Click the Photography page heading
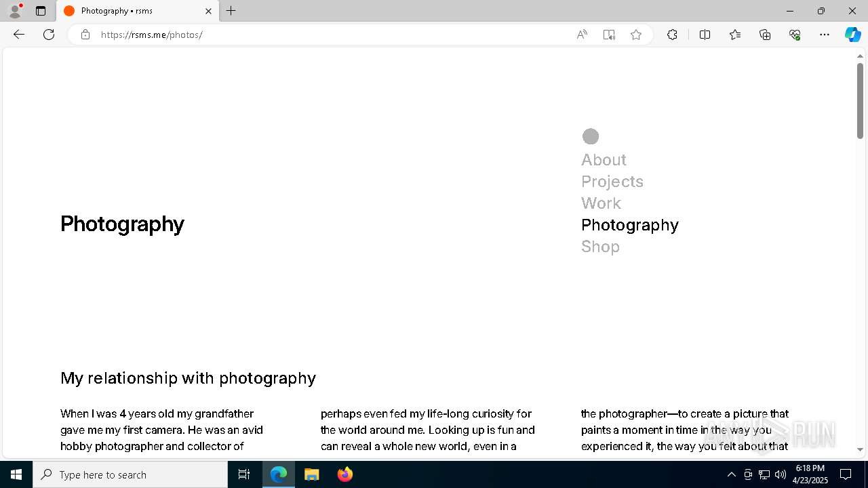This screenshot has height=488, width=868. (122, 224)
